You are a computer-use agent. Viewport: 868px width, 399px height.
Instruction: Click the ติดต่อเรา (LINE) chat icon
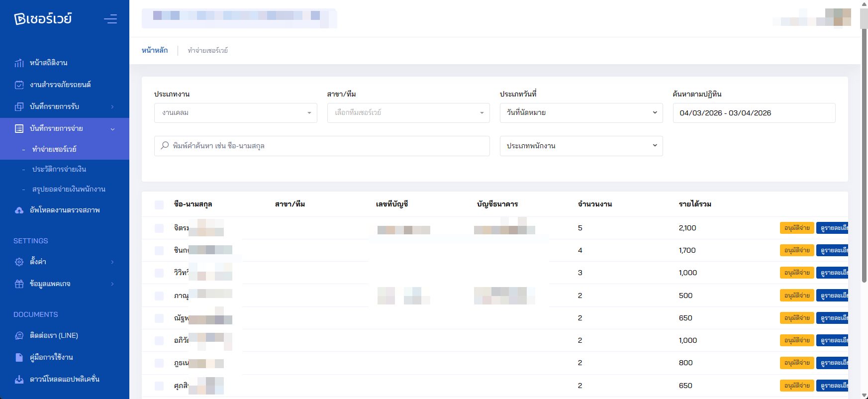point(19,335)
